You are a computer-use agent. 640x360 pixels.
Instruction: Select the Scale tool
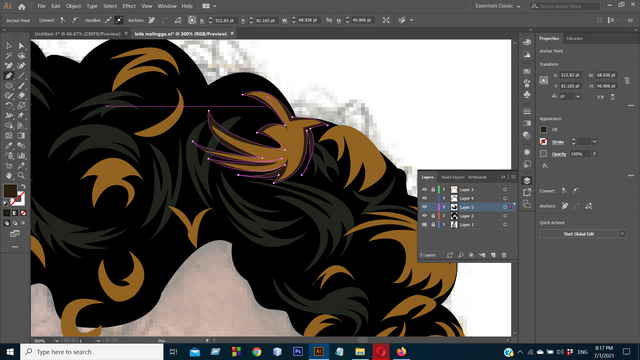pos(21,105)
